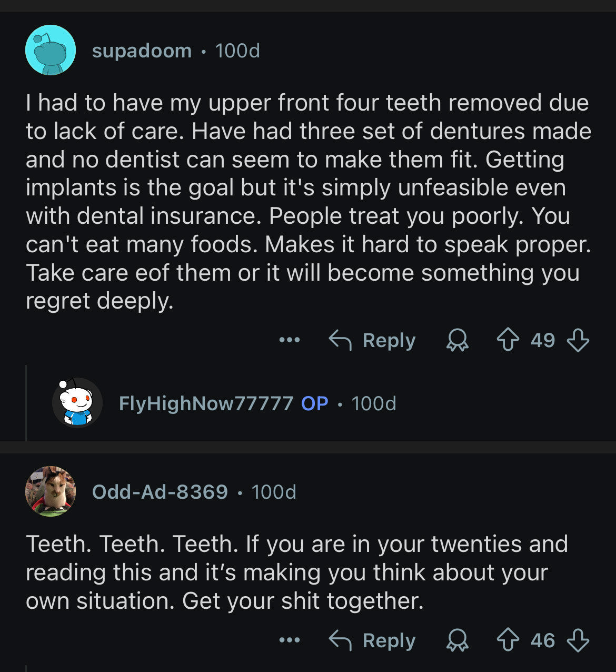The width and height of the screenshot is (616, 672).
Task: Downvote Odd-Ad-8369's comment
Action: click(578, 640)
